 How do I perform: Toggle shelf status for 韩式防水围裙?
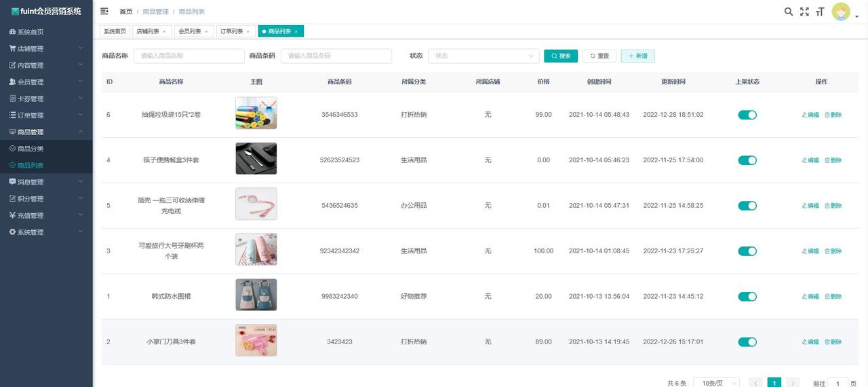pyautogui.click(x=747, y=297)
